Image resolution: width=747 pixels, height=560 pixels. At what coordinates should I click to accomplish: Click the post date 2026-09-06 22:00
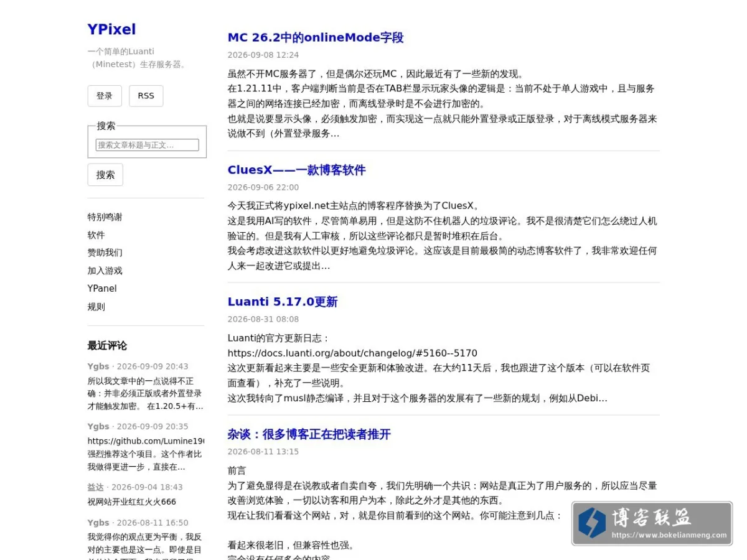pos(263,187)
